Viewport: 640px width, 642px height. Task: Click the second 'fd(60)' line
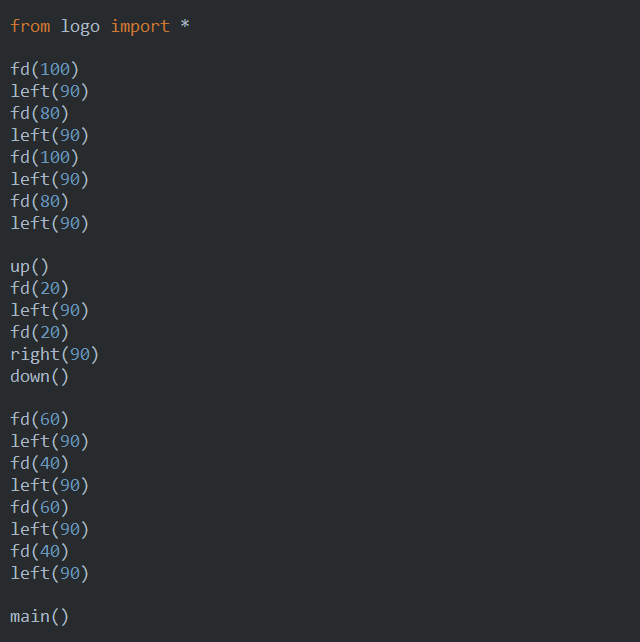coord(39,507)
